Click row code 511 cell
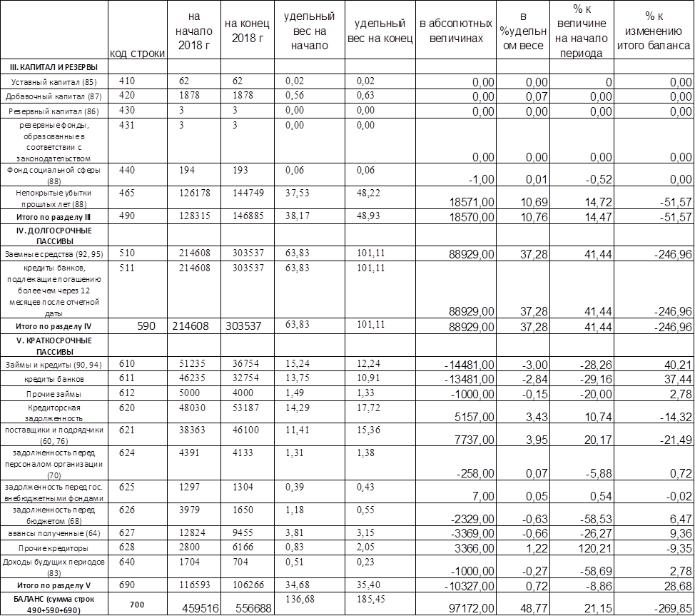The width and height of the screenshot is (695, 616). pos(138,289)
